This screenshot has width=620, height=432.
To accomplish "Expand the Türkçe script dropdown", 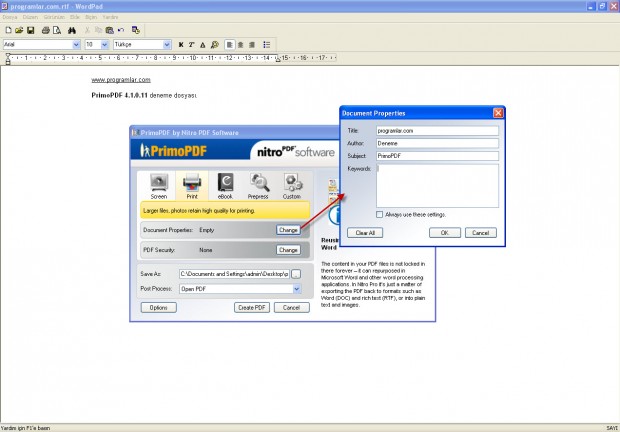I will click(167, 45).
